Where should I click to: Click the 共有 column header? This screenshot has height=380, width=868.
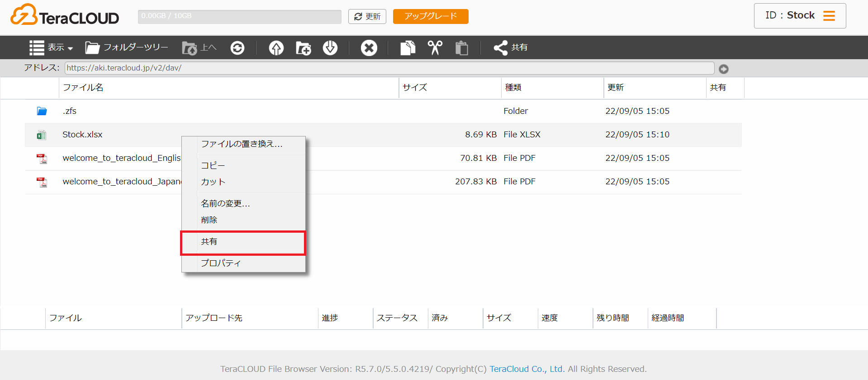(725, 88)
